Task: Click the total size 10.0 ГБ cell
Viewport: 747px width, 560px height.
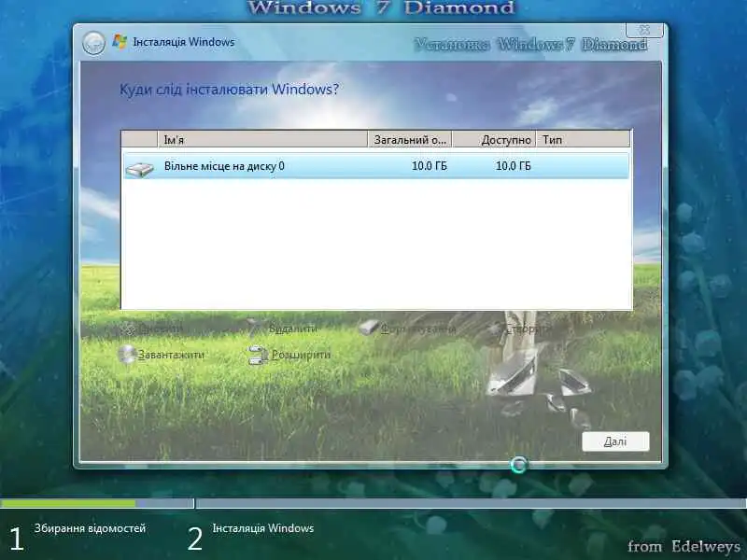Action: pos(430,166)
